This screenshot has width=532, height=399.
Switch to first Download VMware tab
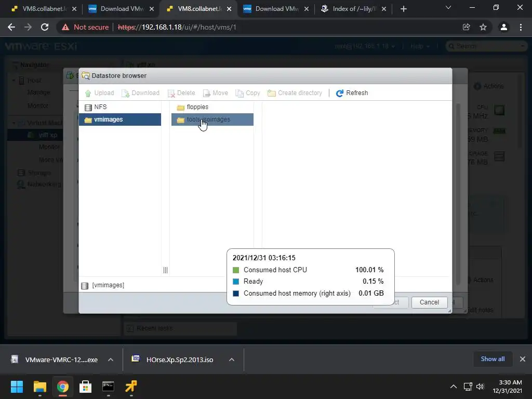[x=116, y=9]
